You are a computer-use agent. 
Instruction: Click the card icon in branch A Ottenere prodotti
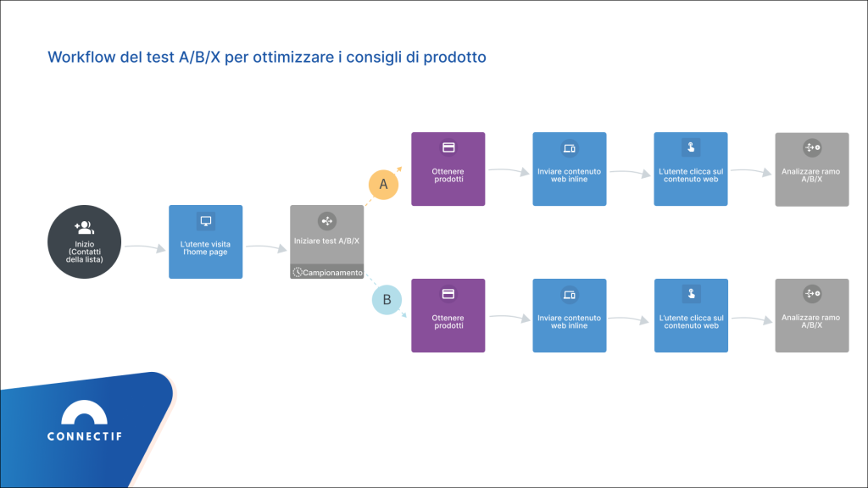tap(448, 147)
